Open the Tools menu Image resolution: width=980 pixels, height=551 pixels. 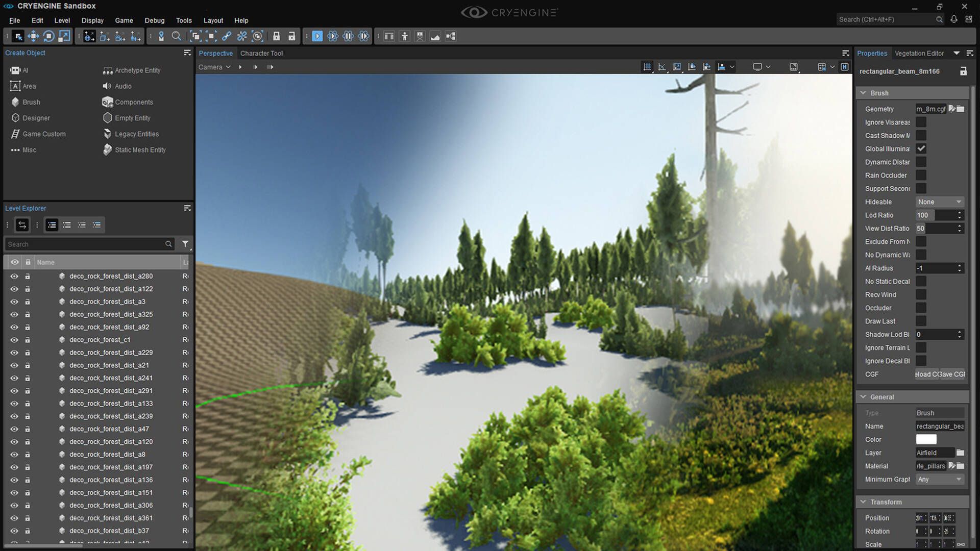click(x=184, y=20)
